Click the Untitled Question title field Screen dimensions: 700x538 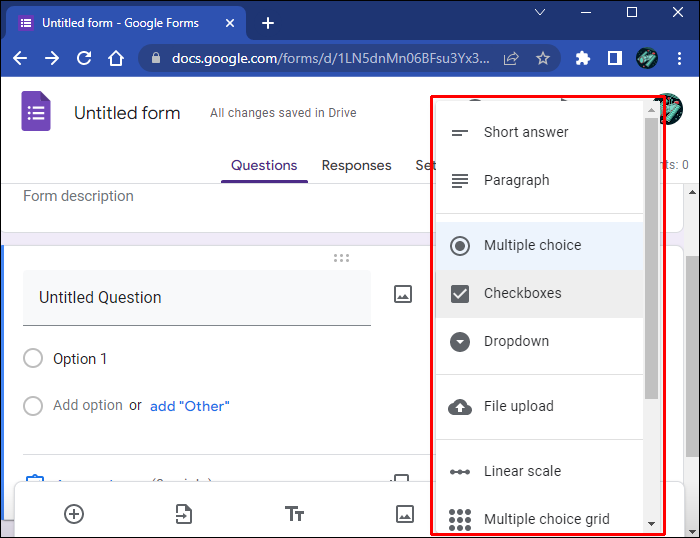coord(196,298)
